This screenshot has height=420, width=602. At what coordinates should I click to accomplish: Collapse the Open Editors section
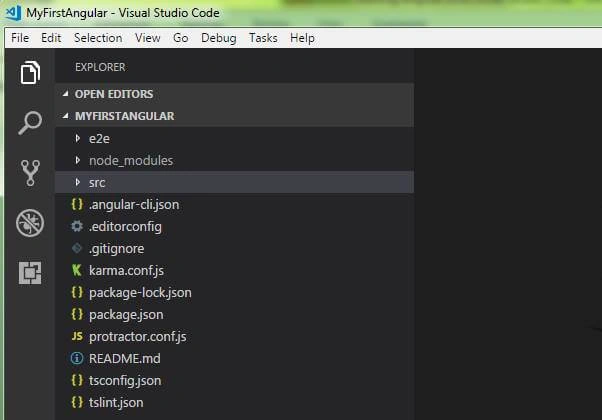pyautogui.click(x=66, y=94)
